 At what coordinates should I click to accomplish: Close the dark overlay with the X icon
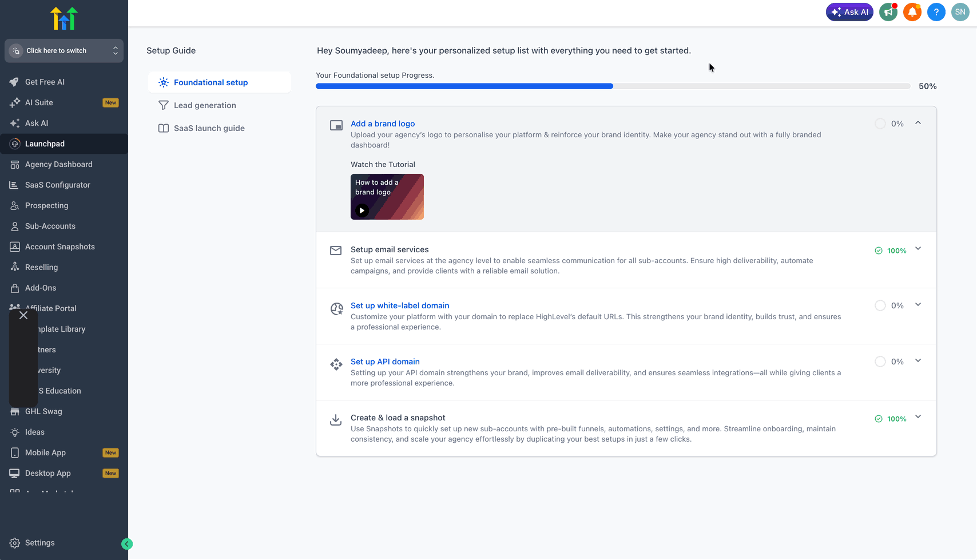(23, 315)
